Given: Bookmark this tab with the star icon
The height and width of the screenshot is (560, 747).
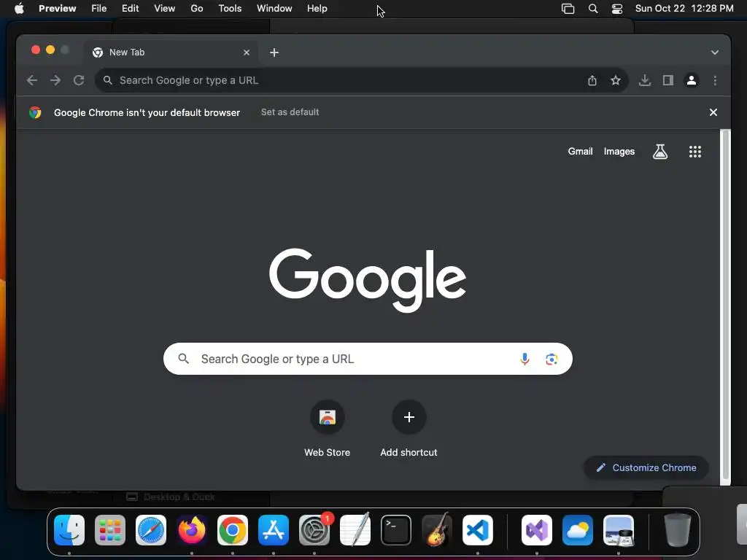Looking at the screenshot, I should click(616, 80).
